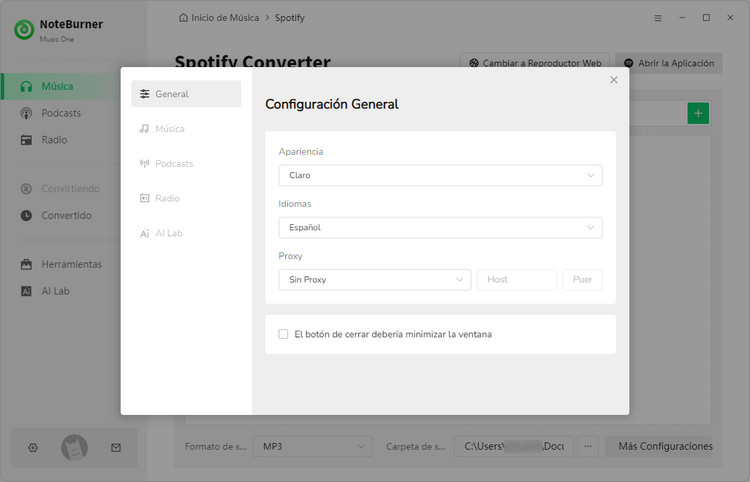
Task: Open the hamburger menu in the title bar
Action: click(x=658, y=18)
